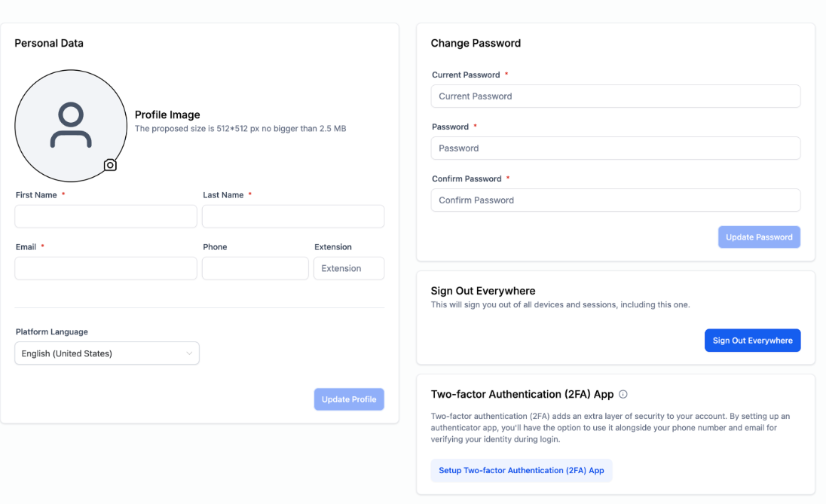Click the Update Profile button

click(x=349, y=399)
